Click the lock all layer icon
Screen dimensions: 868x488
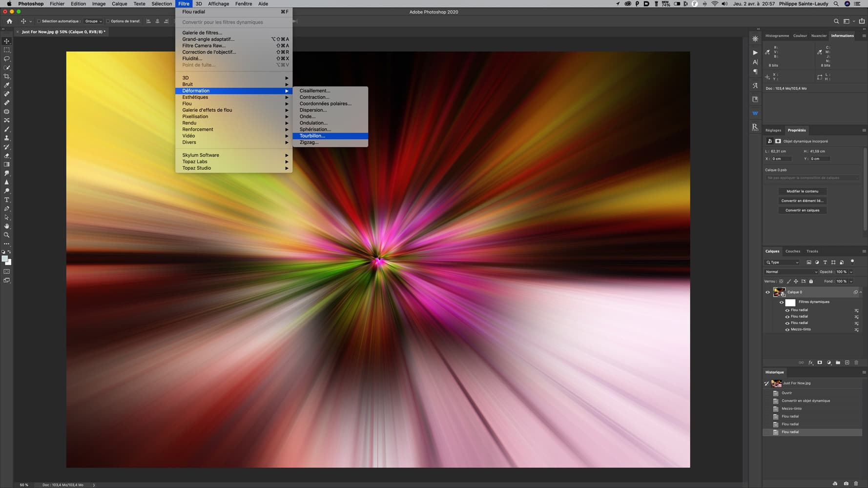click(x=811, y=281)
